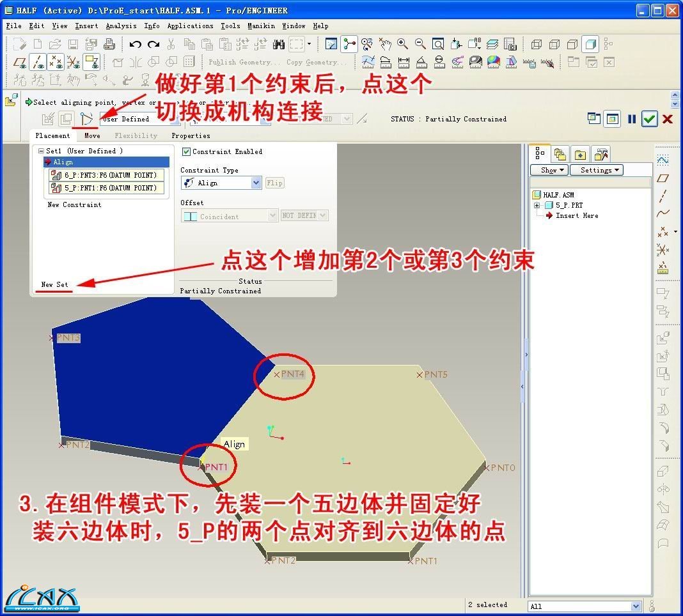Open the orientation mode hand icon

[384, 44]
